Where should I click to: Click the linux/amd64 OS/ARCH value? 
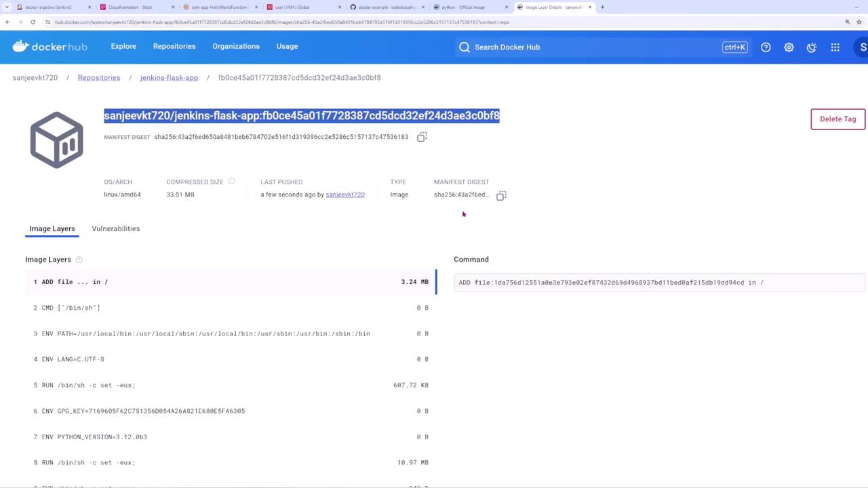pyautogui.click(x=122, y=195)
